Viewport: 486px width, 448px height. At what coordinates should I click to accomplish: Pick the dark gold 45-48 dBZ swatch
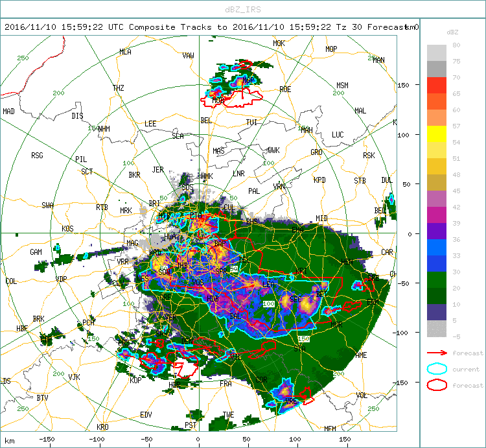click(437, 182)
